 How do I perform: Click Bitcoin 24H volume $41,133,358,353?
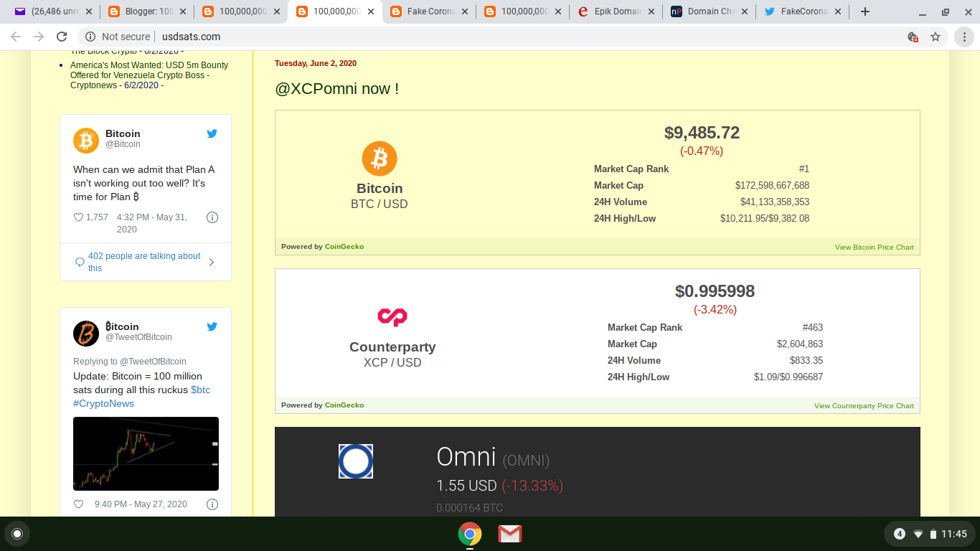[775, 202]
